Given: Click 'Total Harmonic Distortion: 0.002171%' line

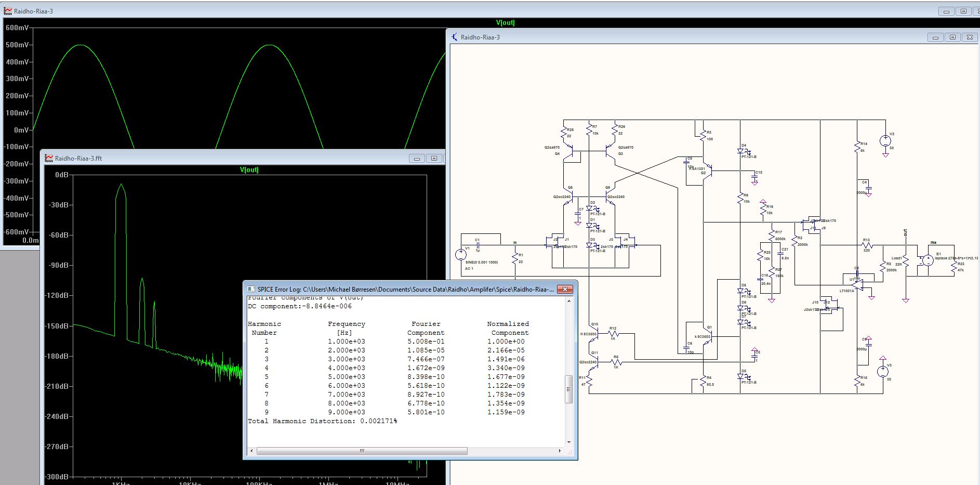Looking at the screenshot, I should click(x=323, y=421).
